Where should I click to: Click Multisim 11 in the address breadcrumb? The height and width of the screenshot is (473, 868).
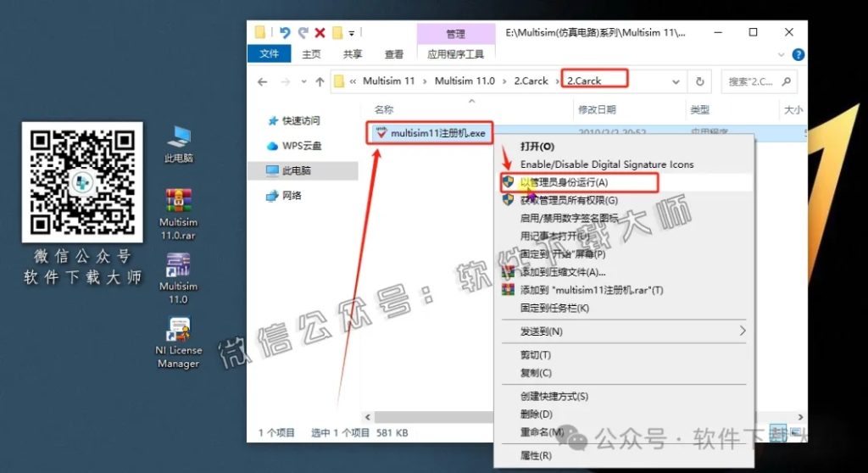pos(388,81)
